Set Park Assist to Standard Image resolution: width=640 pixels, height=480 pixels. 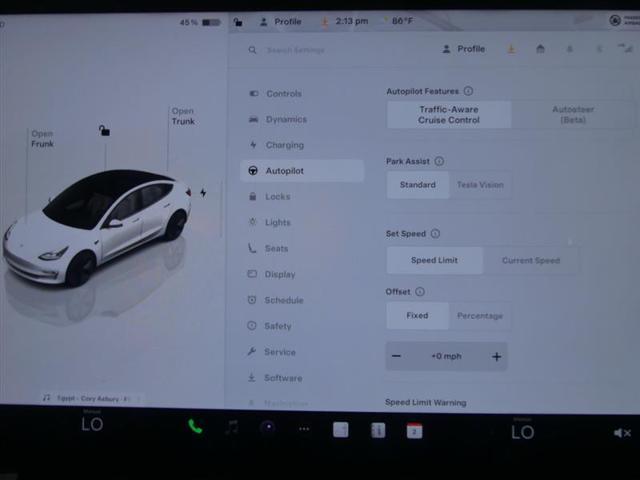pyautogui.click(x=418, y=185)
